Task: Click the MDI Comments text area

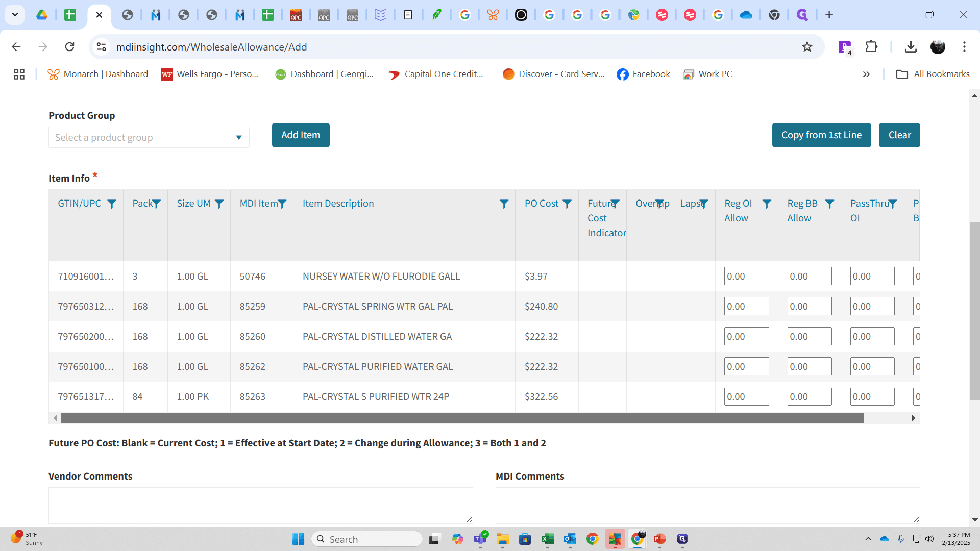Action: point(707,506)
